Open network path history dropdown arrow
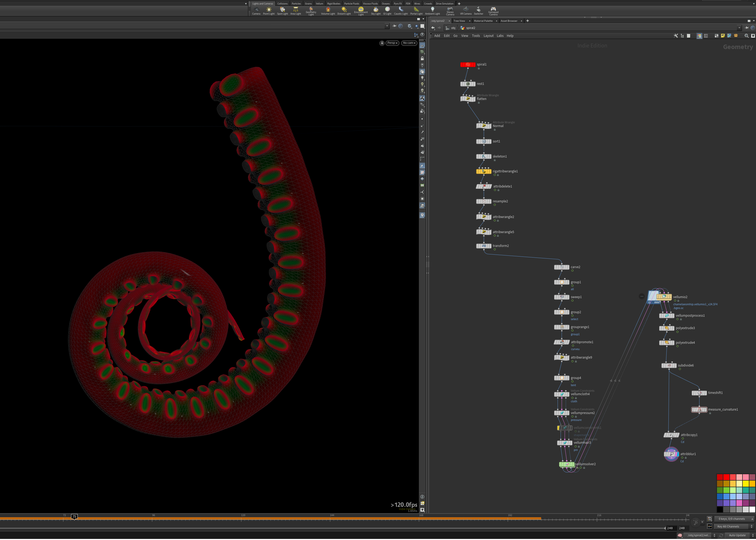 [739, 28]
